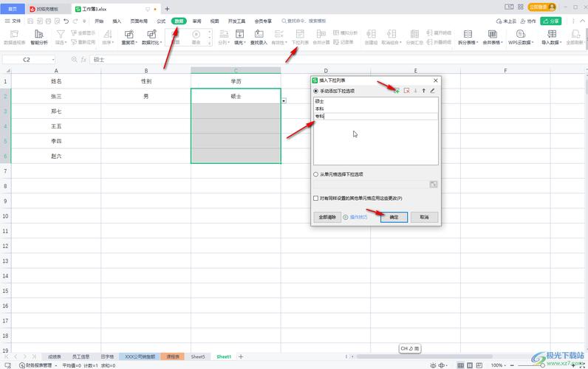
Task: Select the 手动添加下拉选项 radio button
Action: (x=315, y=91)
